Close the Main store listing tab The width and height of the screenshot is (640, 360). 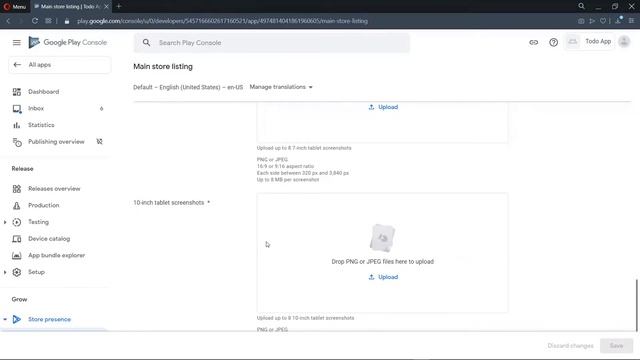point(106,7)
